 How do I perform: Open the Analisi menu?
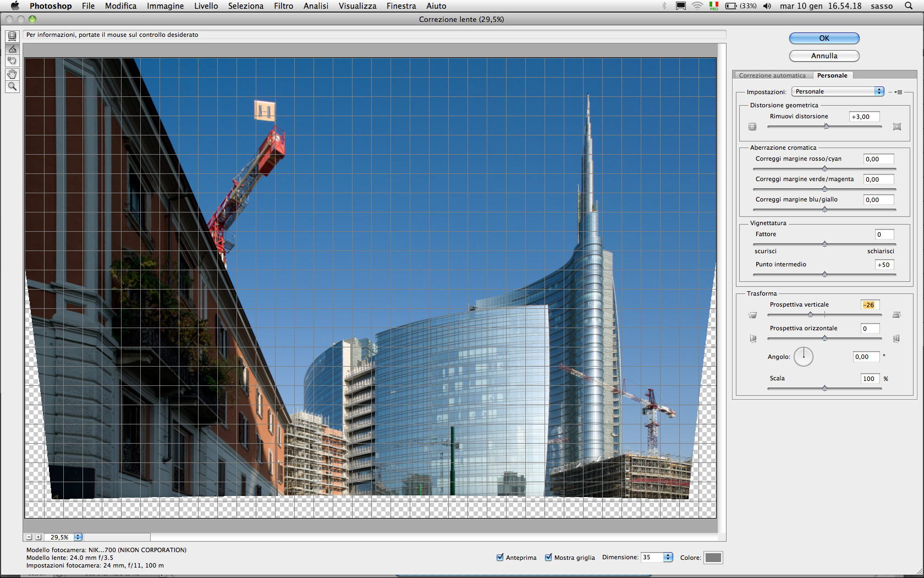316,6
